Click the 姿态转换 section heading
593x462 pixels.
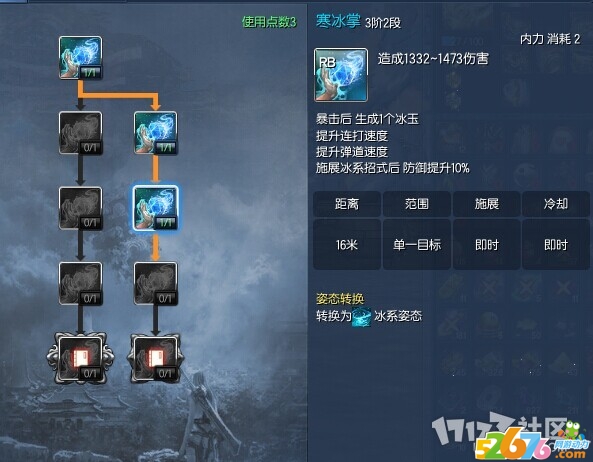pos(340,299)
